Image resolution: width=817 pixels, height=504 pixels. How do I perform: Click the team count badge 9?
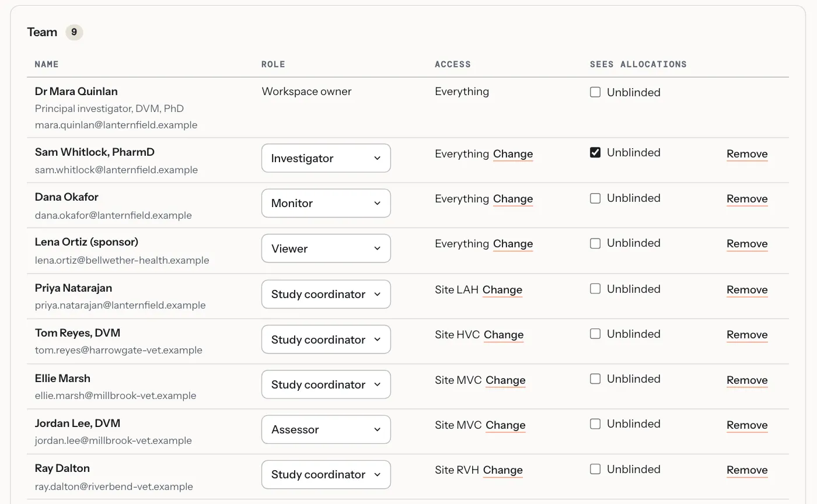pos(74,32)
